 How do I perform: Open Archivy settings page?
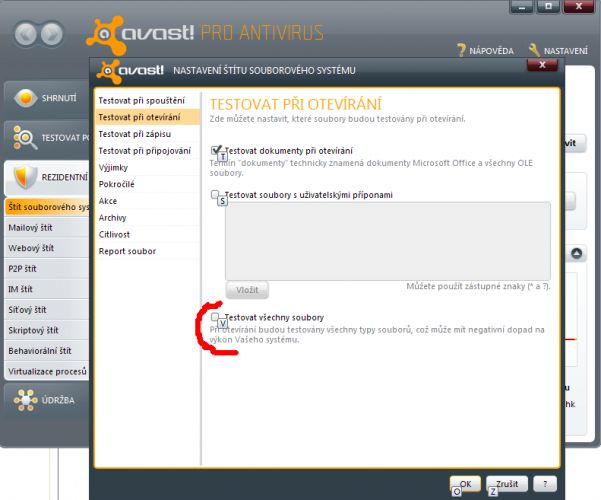click(x=147, y=217)
